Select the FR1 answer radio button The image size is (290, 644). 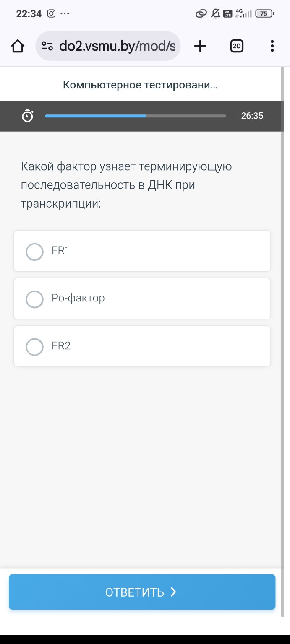tap(34, 252)
